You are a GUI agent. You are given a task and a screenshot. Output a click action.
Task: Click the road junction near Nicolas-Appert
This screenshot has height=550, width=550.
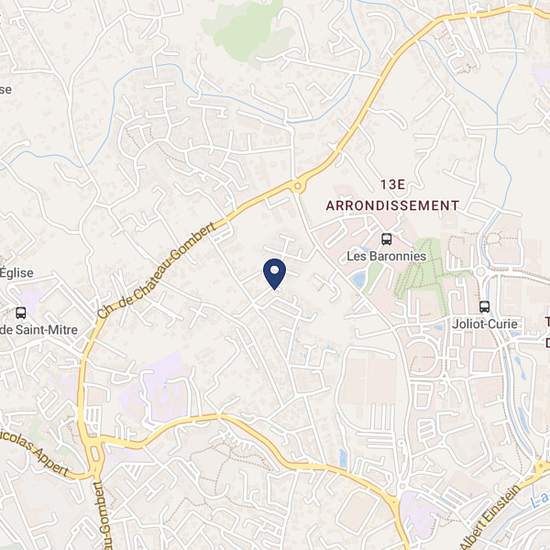coord(95,455)
